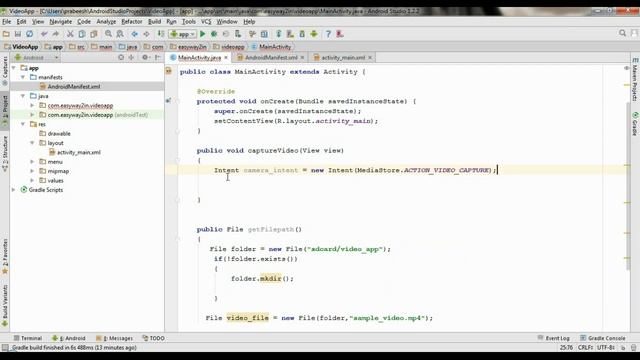
Task: Open the Terminal tool window
Action: 28,338
